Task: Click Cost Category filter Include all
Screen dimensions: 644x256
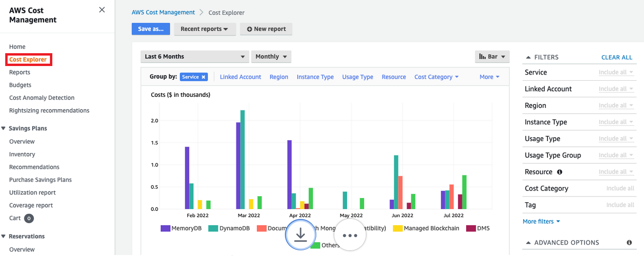Action: pyautogui.click(x=620, y=189)
